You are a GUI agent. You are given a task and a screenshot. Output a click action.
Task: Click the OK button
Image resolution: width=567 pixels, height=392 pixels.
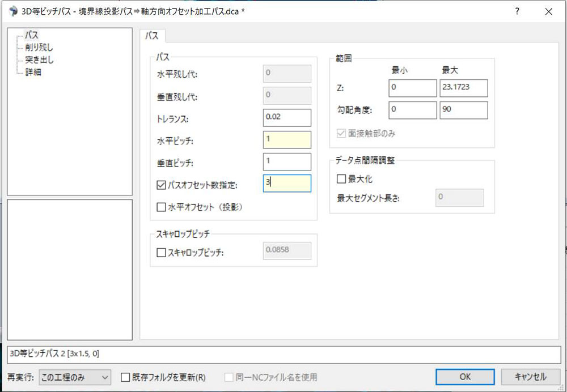465,377
